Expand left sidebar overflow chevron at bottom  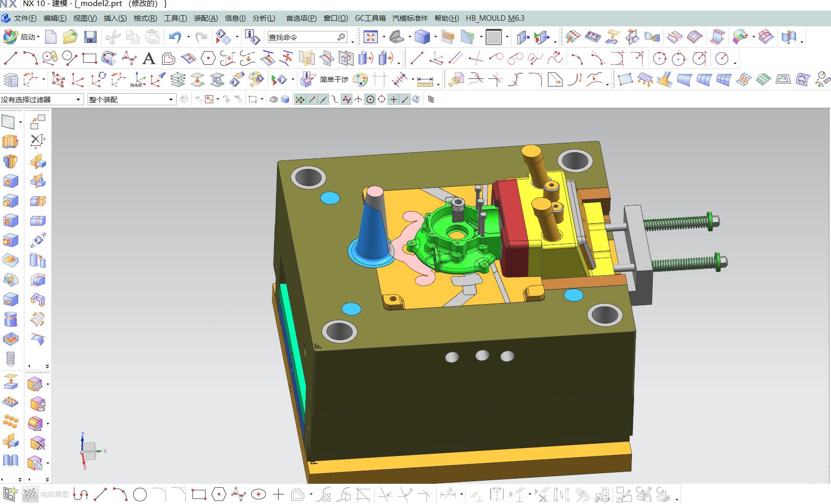(x=20, y=479)
